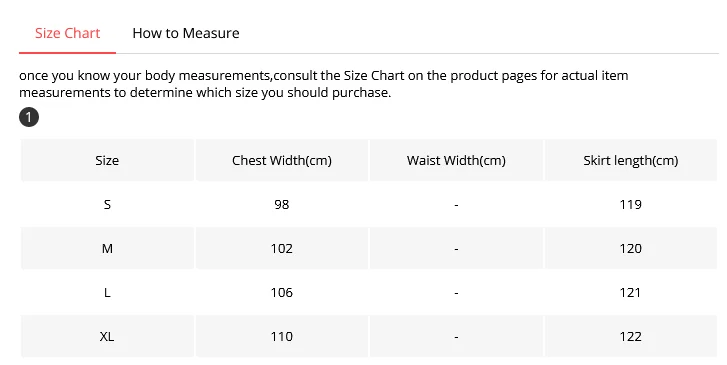Screen dimensions: 727x365
Task: Click the chest width value 102
Action: click(282, 248)
